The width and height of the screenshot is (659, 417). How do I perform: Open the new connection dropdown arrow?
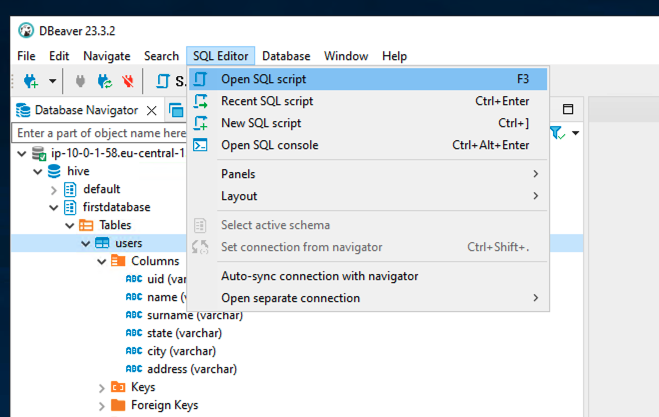[52, 81]
